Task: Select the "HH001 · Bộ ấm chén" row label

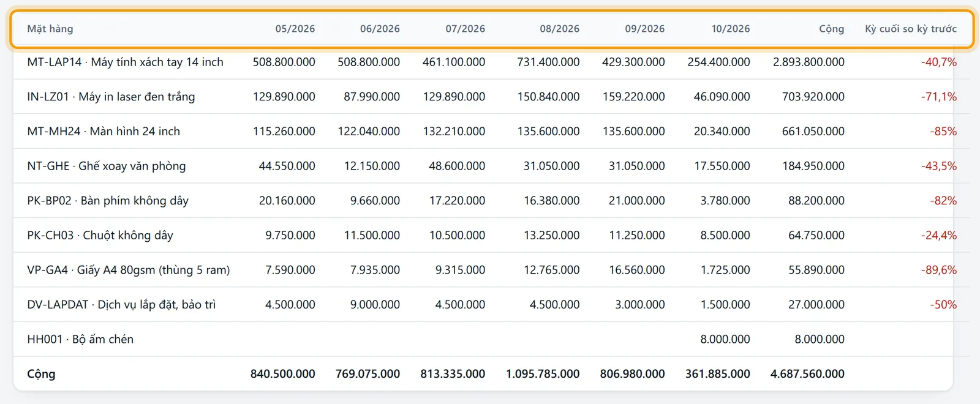Action: click(80, 339)
